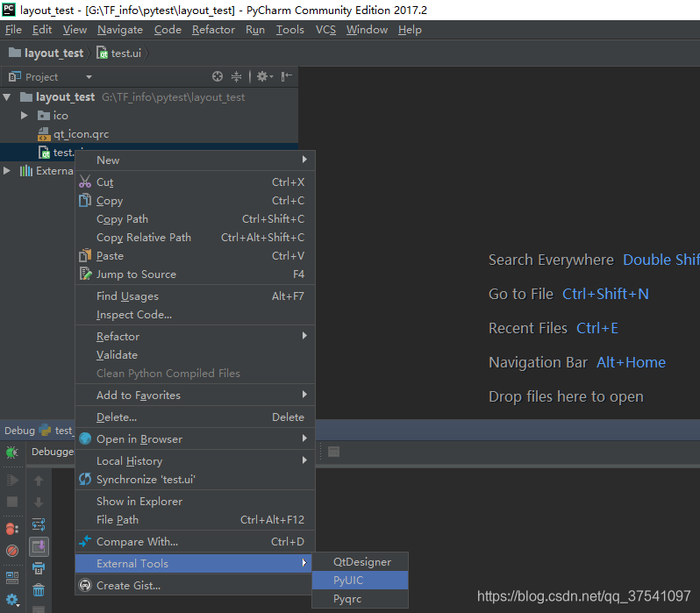Click the Clear All trash icon
The height and width of the screenshot is (613, 700).
pos(39,590)
